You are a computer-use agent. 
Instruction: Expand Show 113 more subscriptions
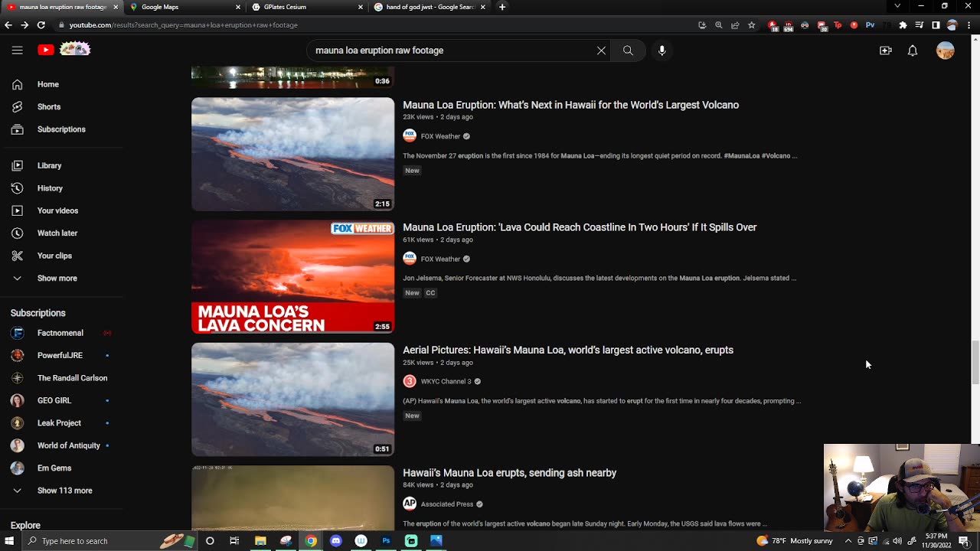61,491
